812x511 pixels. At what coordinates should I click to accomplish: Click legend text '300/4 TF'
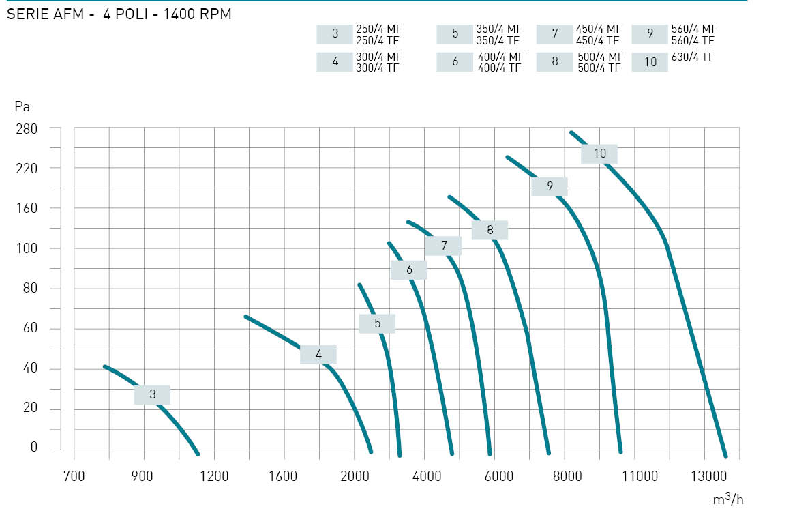tap(378, 68)
